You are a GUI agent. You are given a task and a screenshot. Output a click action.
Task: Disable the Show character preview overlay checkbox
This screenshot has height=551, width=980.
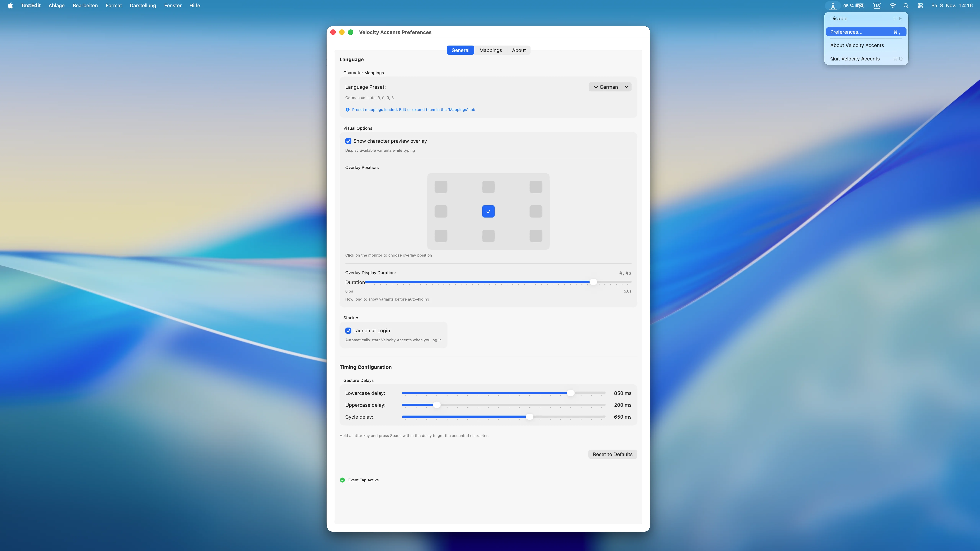(x=348, y=141)
